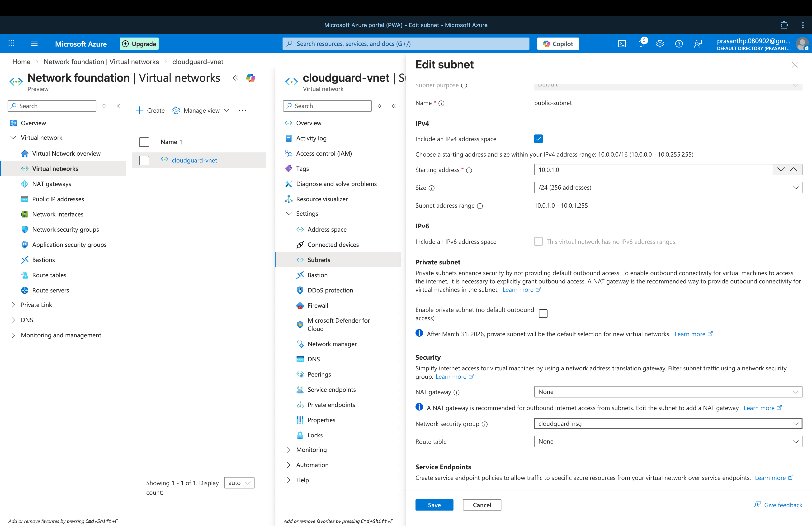Open the portal settings gear icon
Image resolution: width=812 pixels, height=526 pixels.
[660, 44]
